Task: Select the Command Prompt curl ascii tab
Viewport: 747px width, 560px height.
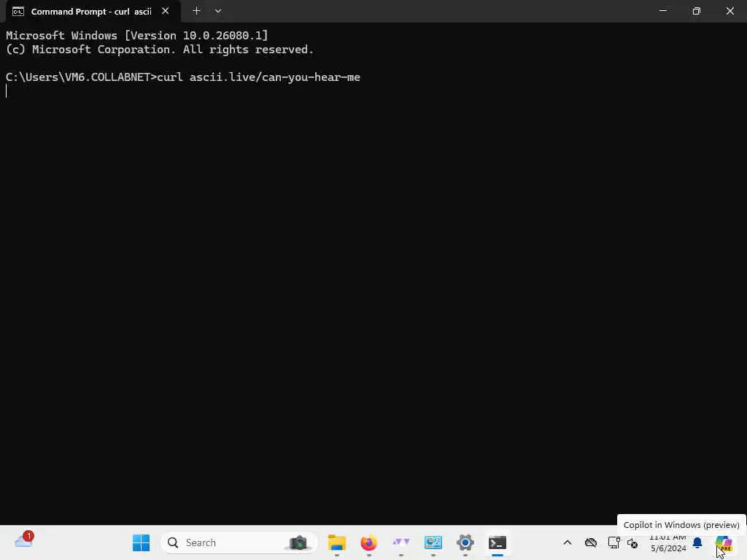Action: point(91,12)
